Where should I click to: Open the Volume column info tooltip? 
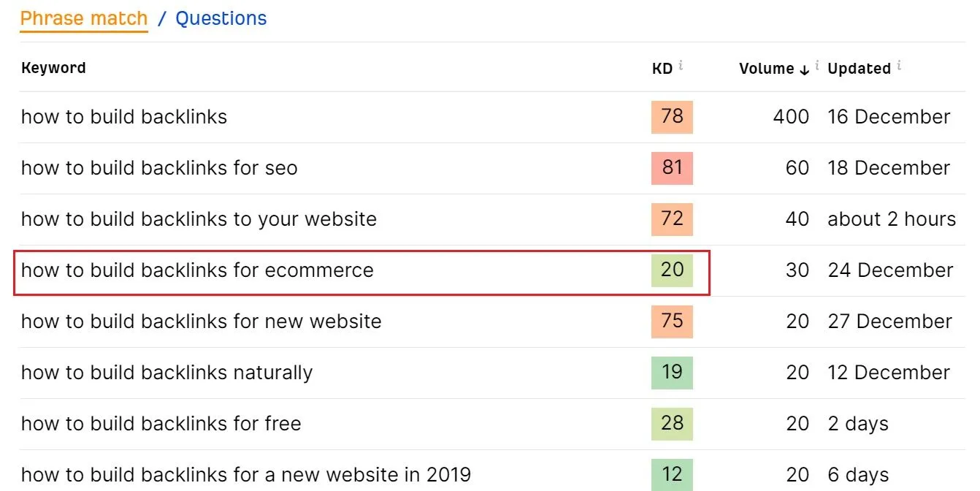coord(817,64)
